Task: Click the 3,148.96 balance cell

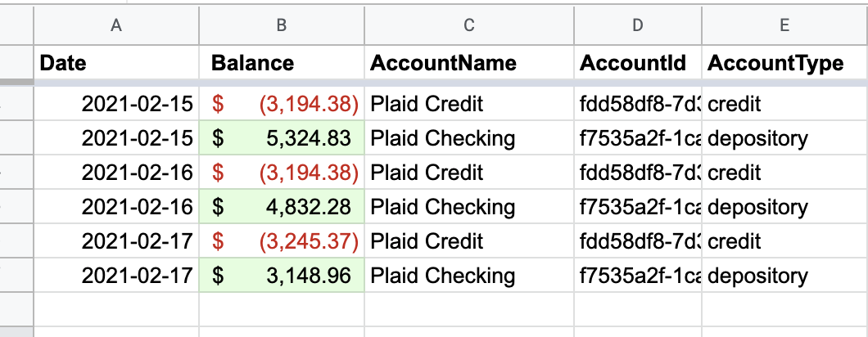Action: point(281,275)
